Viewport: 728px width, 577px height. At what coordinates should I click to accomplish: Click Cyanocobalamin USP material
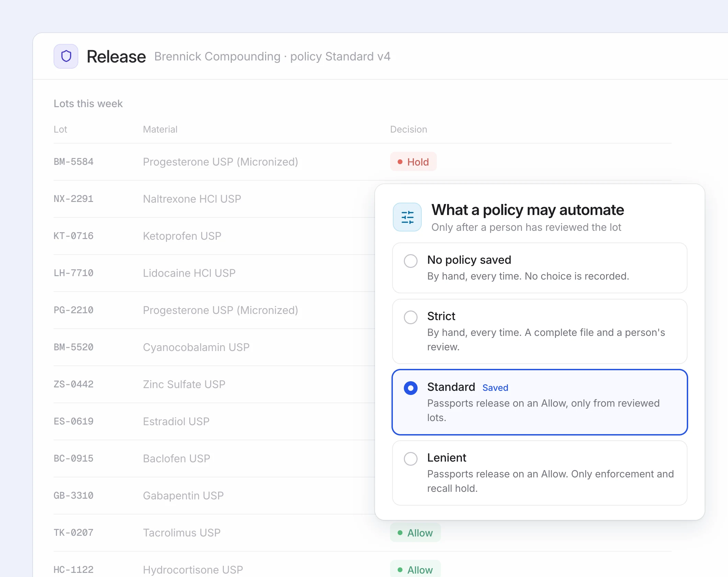point(196,347)
